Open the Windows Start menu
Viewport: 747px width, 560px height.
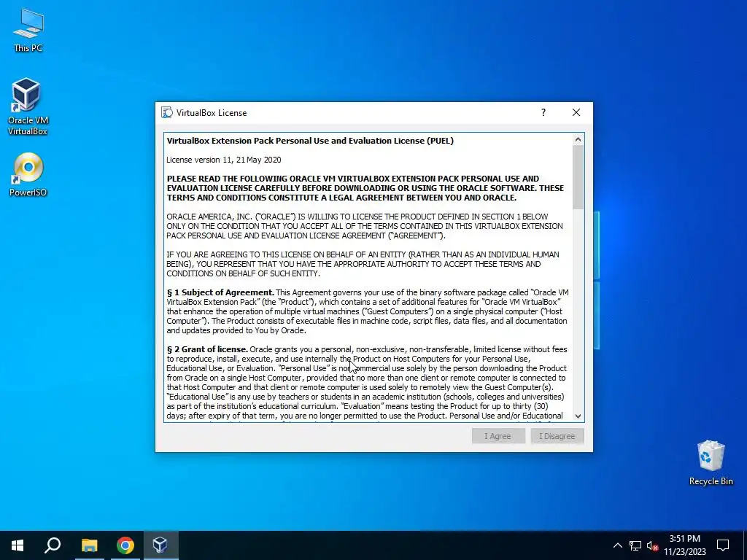coord(18,545)
